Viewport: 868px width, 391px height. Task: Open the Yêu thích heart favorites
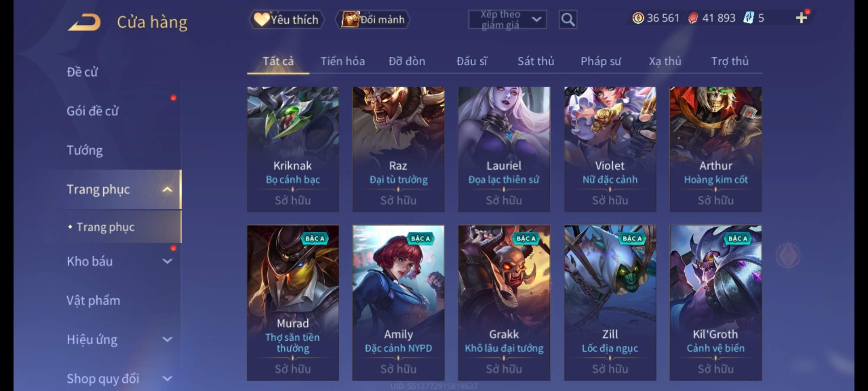[286, 20]
